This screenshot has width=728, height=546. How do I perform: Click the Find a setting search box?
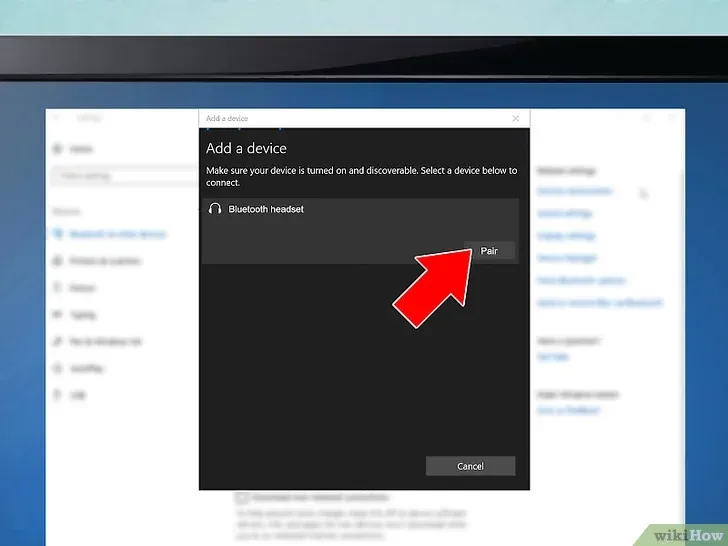pos(125,176)
